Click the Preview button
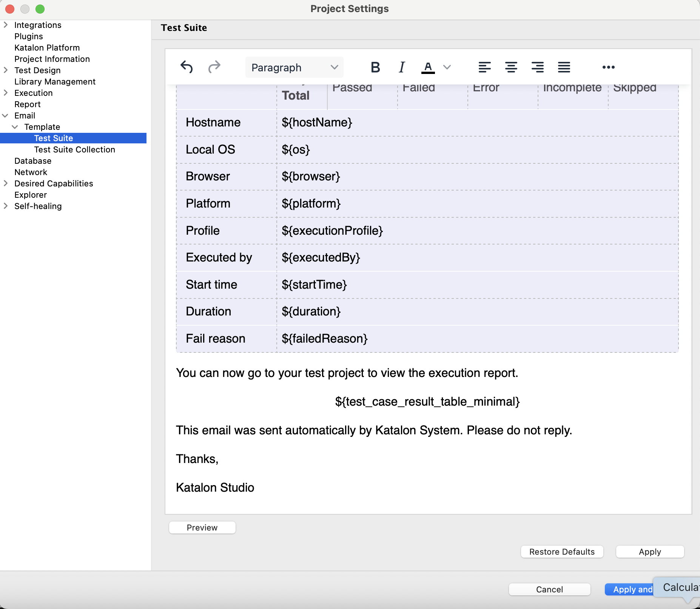 (x=202, y=527)
